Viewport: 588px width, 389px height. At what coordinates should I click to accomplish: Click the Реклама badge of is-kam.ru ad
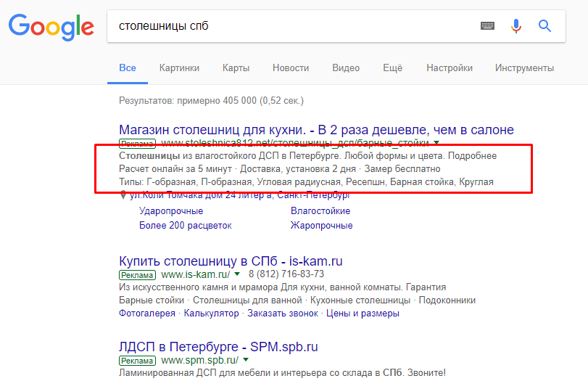[137, 275]
